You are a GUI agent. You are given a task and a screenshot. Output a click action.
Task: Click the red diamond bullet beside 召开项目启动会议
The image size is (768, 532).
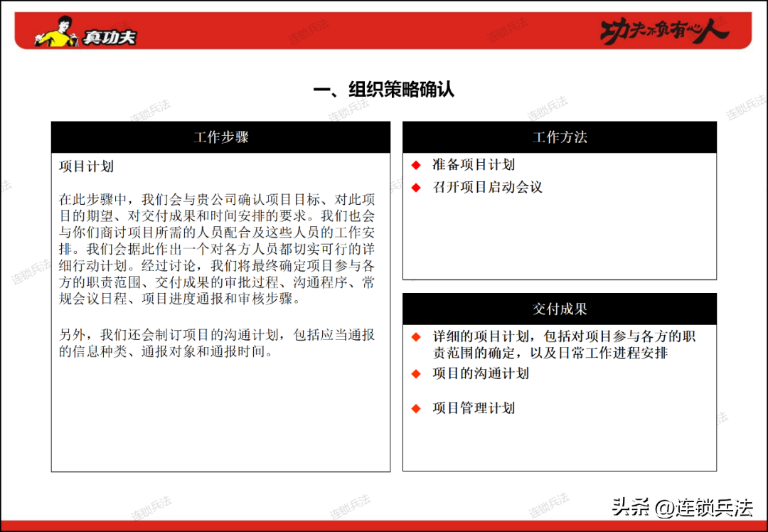pos(416,187)
